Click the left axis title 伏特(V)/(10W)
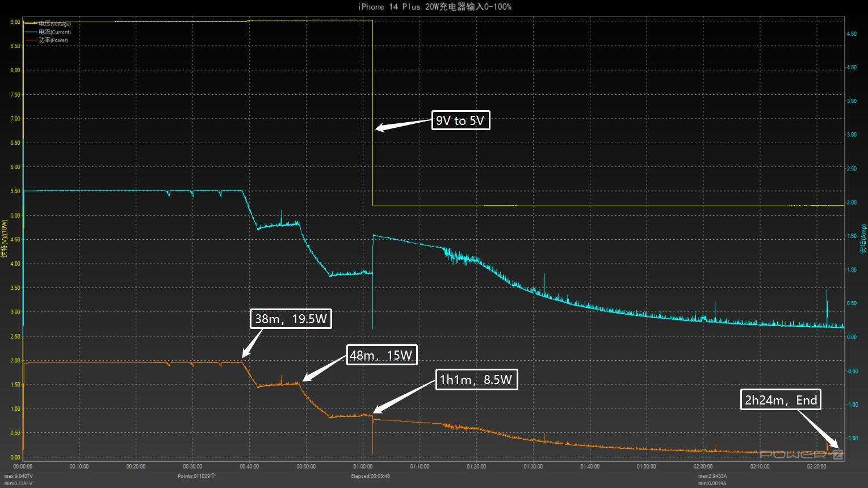This screenshot has width=868, height=488. point(5,239)
